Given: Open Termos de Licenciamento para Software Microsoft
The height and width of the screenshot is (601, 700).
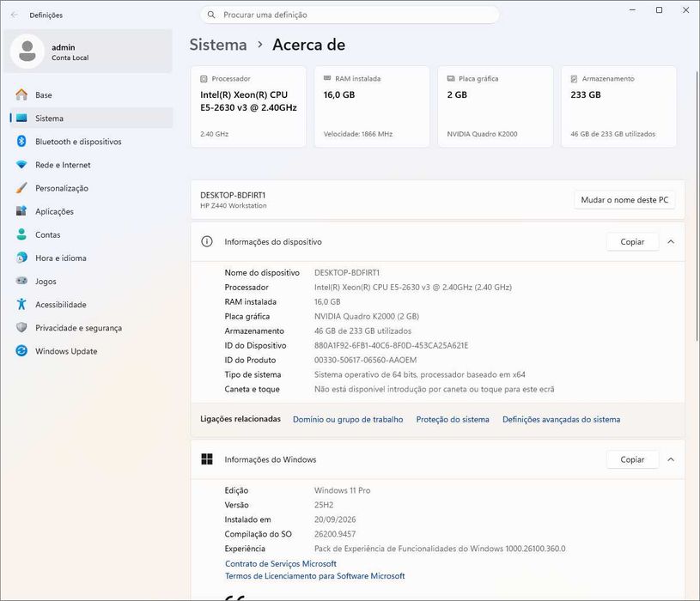Looking at the screenshot, I should click(x=314, y=575).
